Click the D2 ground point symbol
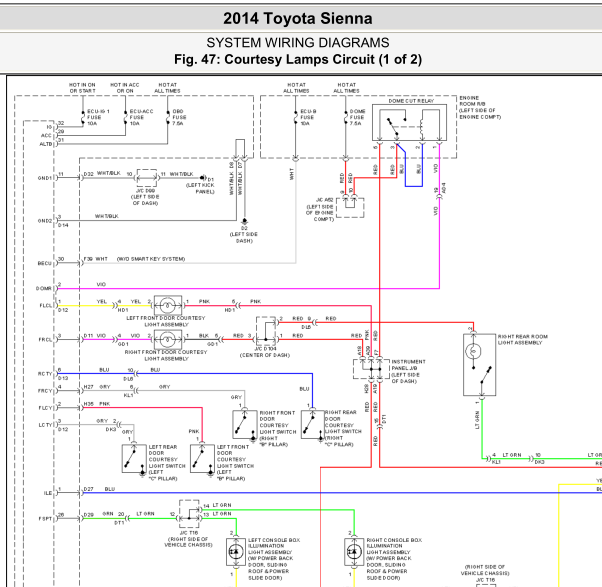The width and height of the screenshot is (602, 587). [244, 222]
